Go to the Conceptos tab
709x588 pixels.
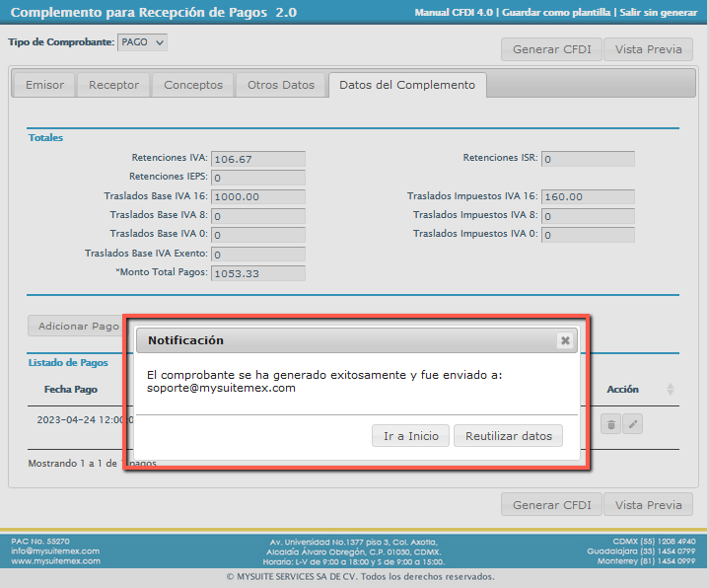pos(193,85)
